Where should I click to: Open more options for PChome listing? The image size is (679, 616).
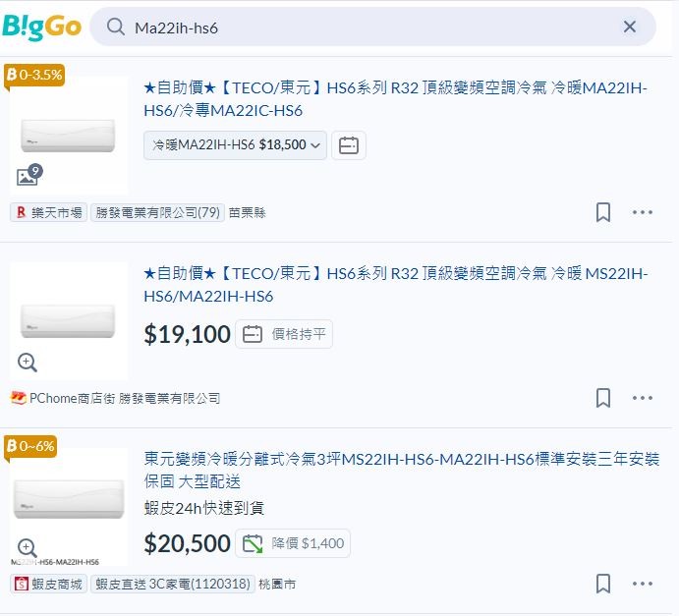pos(643,398)
